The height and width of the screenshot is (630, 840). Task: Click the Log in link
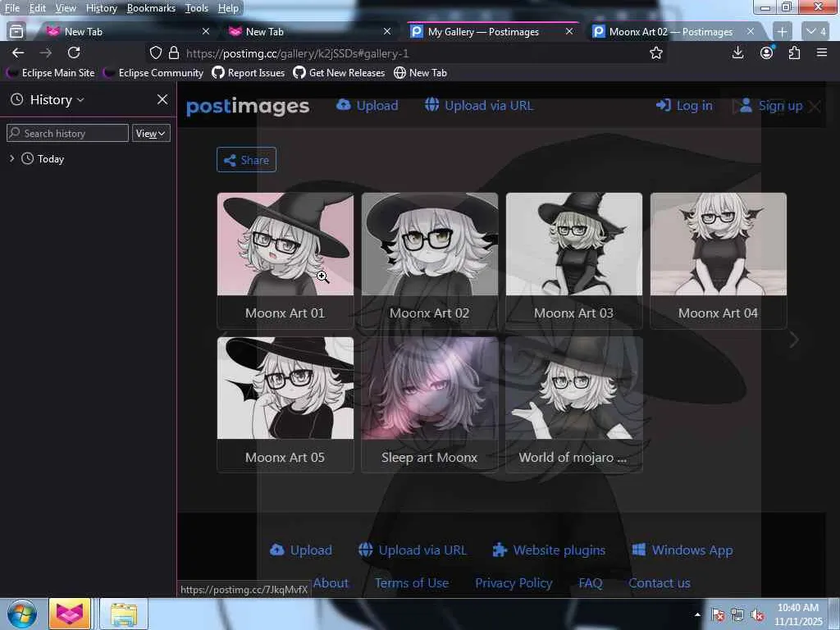685,106
